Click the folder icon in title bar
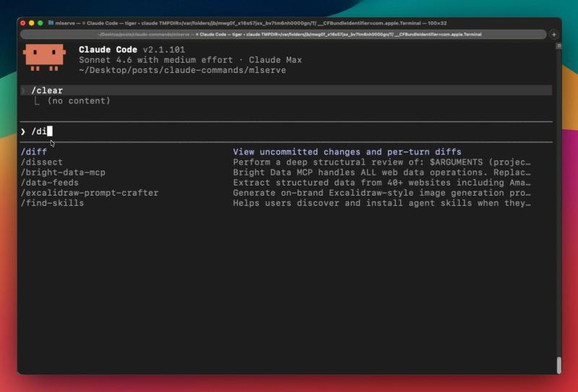The height and width of the screenshot is (392, 578). pyautogui.click(x=51, y=23)
